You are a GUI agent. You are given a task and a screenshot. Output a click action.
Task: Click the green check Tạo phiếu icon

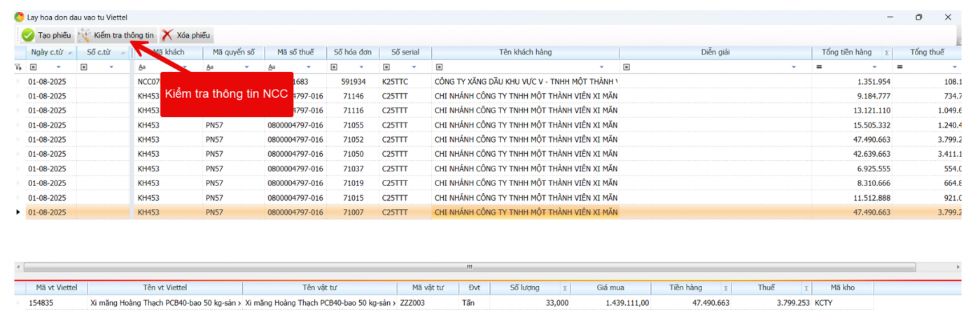click(28, 35)
